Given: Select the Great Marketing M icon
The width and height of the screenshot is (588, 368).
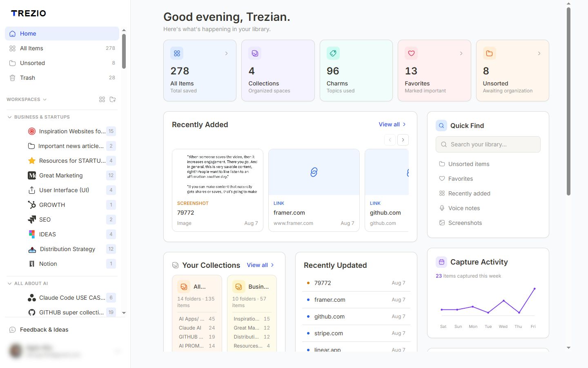Looking at the screenshot, I should coord(32,175).
